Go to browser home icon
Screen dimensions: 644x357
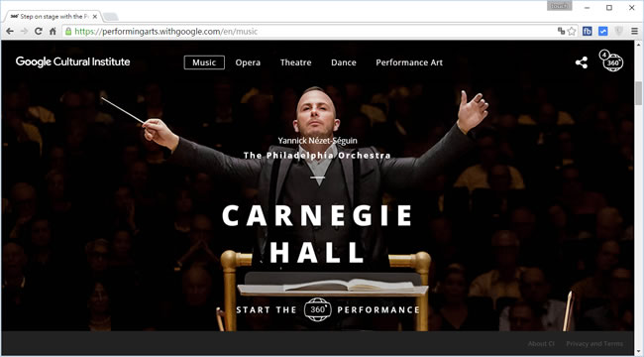click(x=53, y=32)
